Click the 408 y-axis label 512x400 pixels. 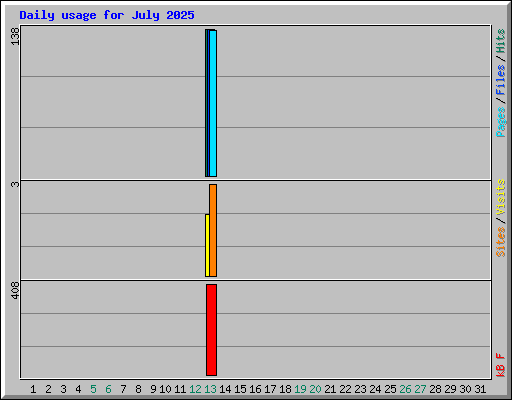tap(15, 290)
